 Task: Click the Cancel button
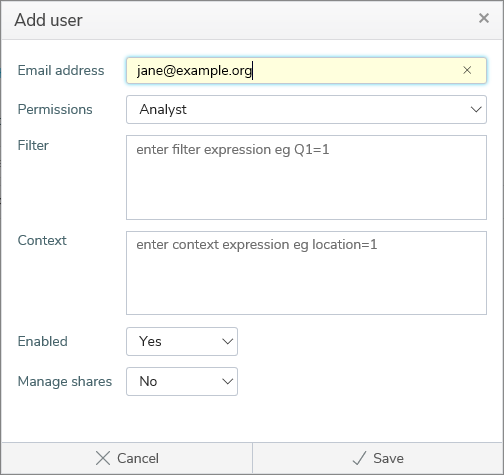coord(127,458)
